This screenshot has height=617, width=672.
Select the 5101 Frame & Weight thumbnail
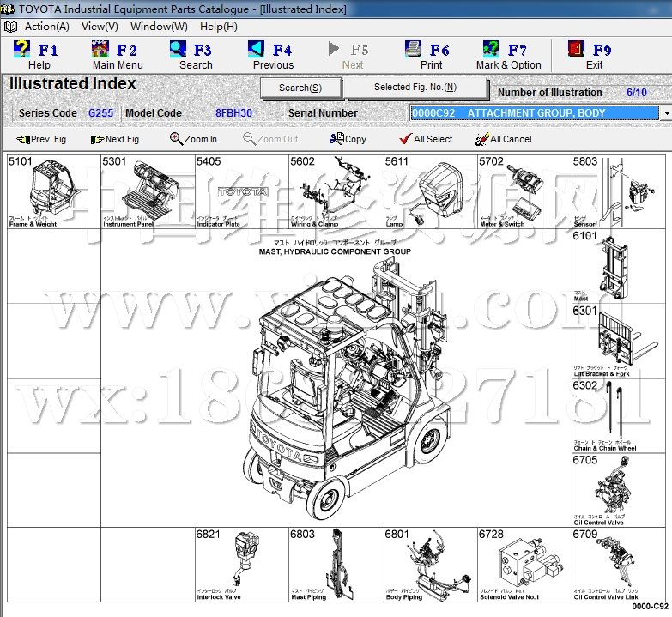(53, 191)
